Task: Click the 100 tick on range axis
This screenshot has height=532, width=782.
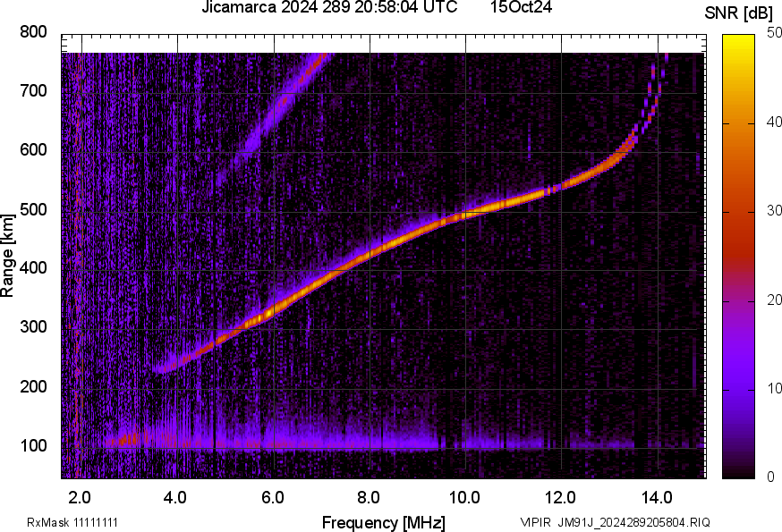Action: click(x=34, y=446)
